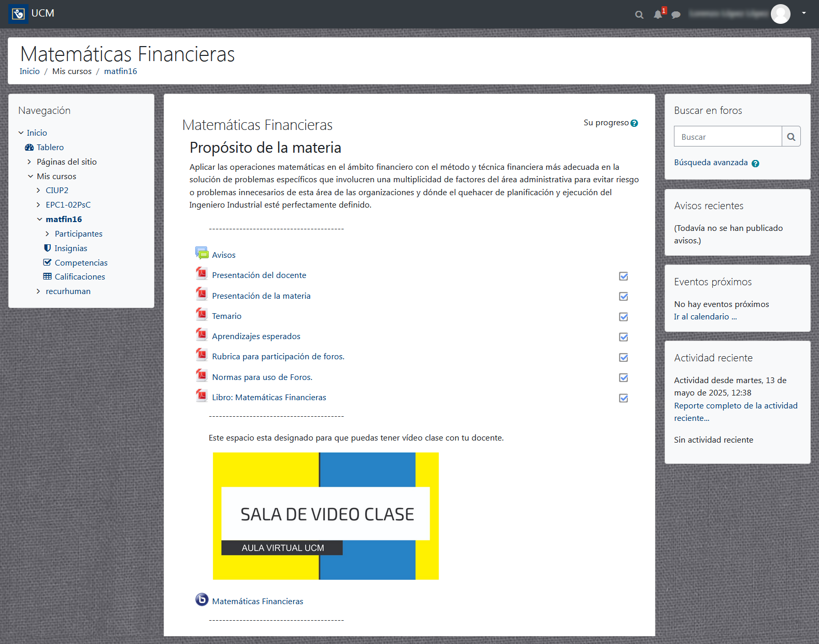Open the BigBlueButton Matemáticas Financieras icon
This screenshot has height=644, width=819.
tap(202, 599)
